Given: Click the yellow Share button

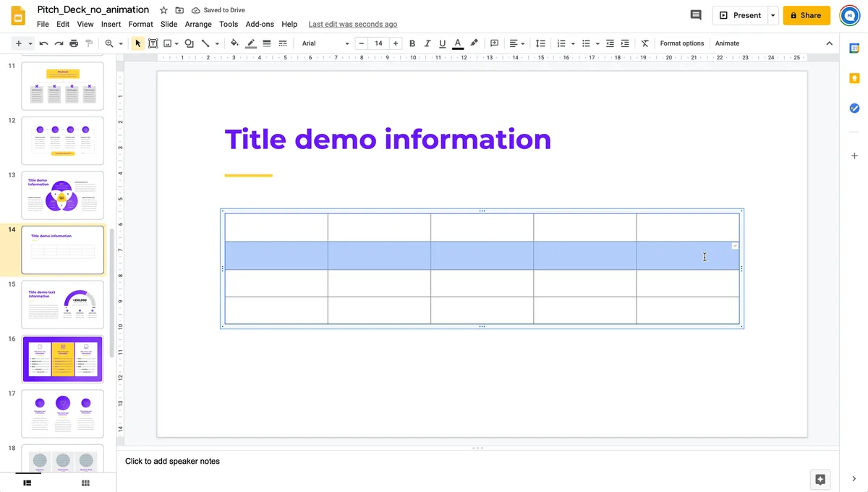Looking at the screenshot, I should point(806,15).
